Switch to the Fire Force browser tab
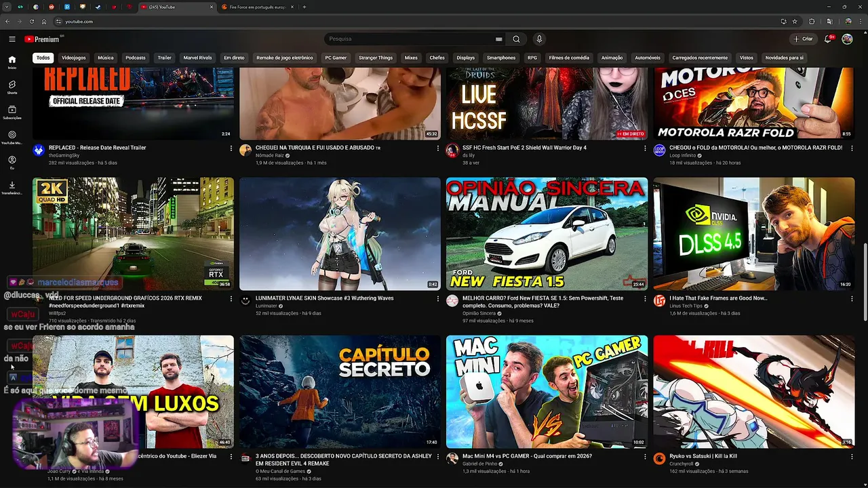 (x=258, y=7)
